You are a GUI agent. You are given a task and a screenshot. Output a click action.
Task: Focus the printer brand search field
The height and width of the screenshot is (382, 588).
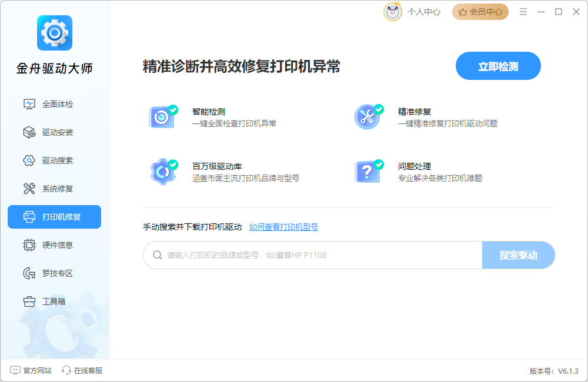click(x=312, y=255)
